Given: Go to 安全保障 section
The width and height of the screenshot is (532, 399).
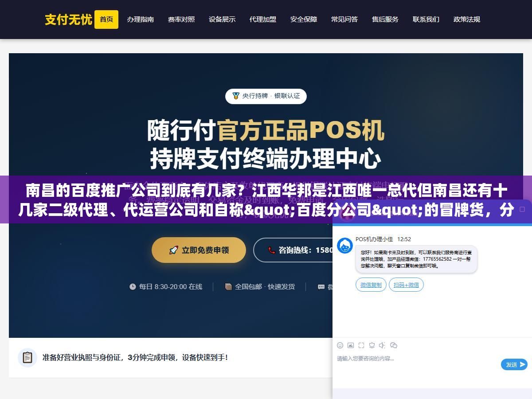Looking at the screenshot, I should (304, 20).
